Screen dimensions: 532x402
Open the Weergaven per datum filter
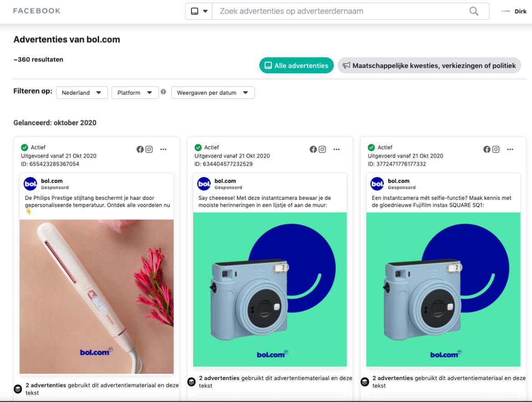pos(213,92)
